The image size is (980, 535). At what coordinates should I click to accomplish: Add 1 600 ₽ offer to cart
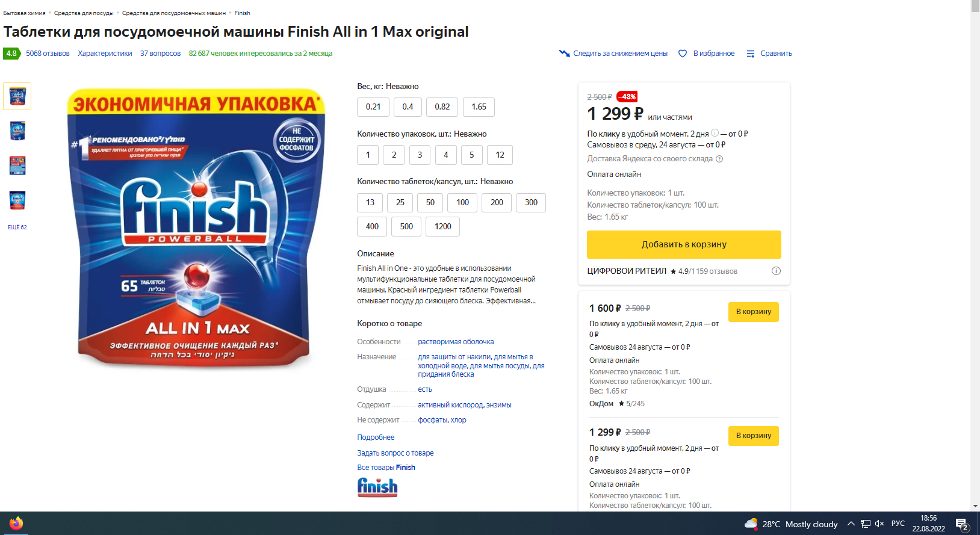tap(753, 312)
